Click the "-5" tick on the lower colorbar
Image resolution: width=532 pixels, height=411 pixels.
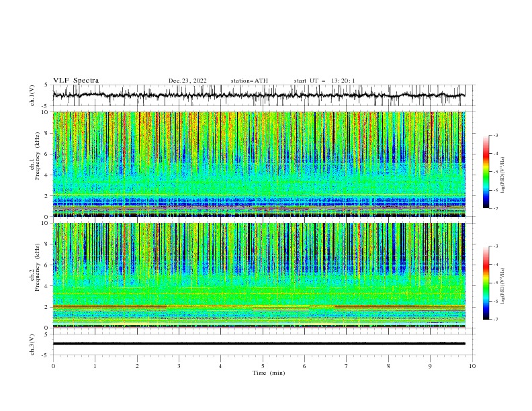click(496, 283)
